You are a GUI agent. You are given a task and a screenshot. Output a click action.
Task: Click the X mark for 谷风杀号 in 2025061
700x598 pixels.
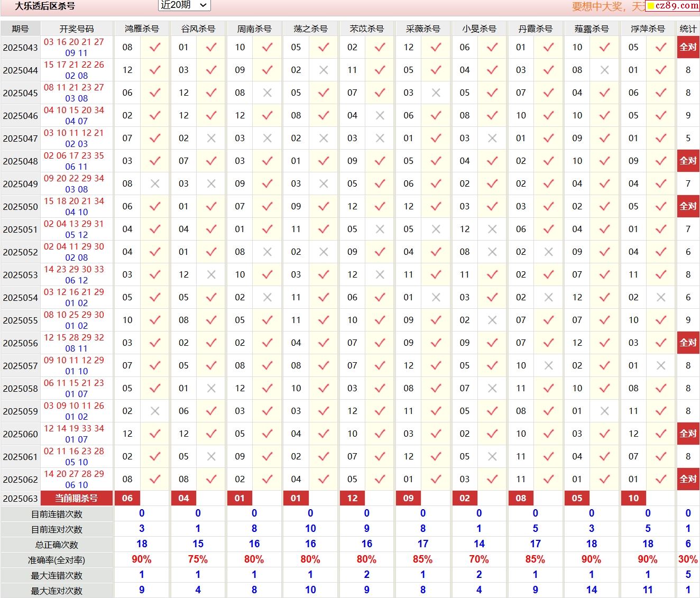[211, 456]
